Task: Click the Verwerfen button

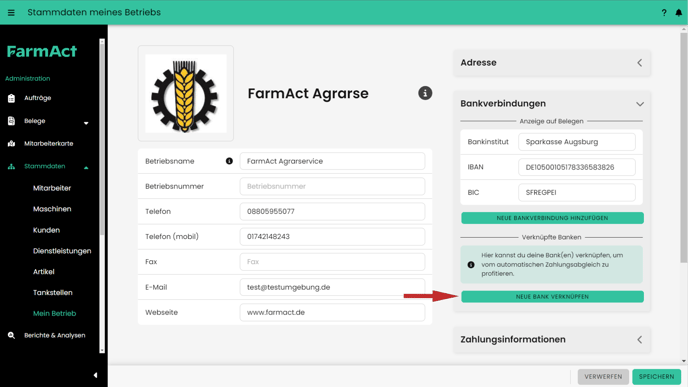Action: [603, 376]
